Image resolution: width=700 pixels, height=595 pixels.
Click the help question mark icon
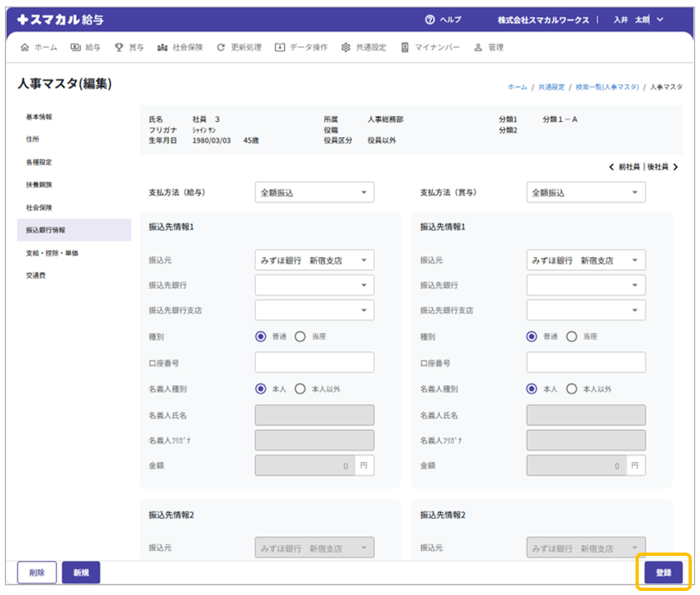(x=430, y=20)
